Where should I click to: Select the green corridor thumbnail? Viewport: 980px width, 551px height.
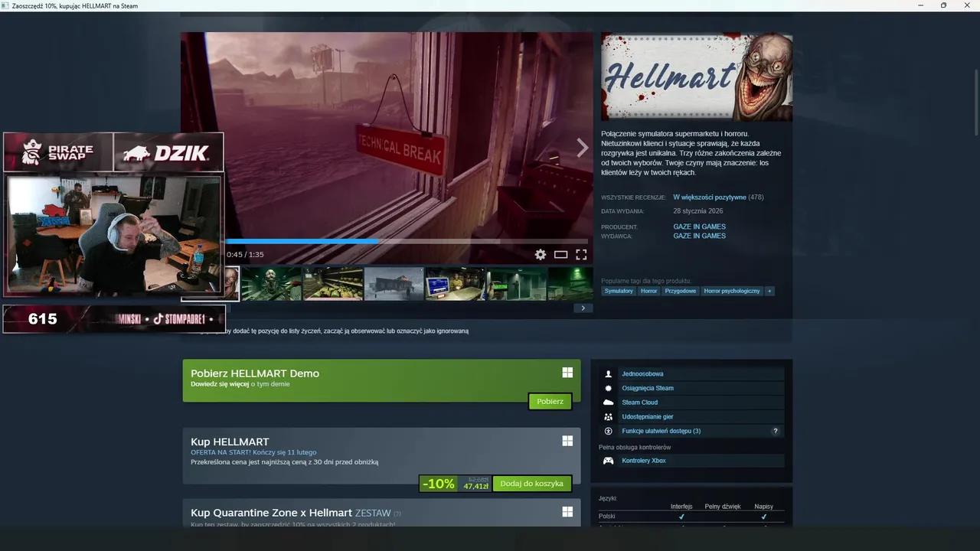(516, 283)
